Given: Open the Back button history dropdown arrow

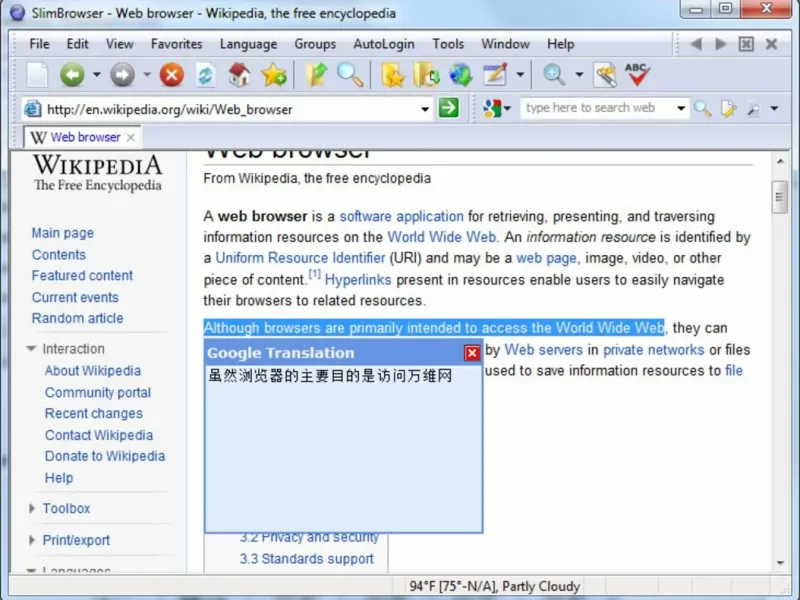Looking at the screenshot, I should (96, 75).
